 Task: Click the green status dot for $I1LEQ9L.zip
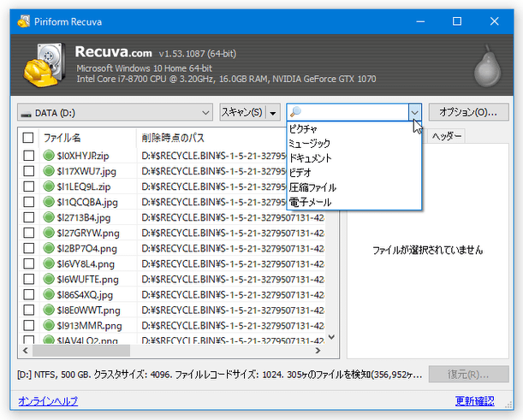click(x=49, y=186)
